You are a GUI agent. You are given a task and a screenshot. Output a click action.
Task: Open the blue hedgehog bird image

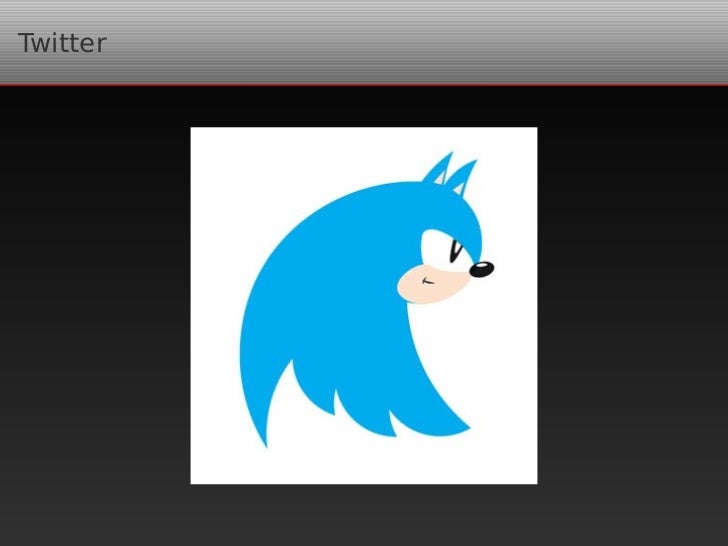(364, 306)
